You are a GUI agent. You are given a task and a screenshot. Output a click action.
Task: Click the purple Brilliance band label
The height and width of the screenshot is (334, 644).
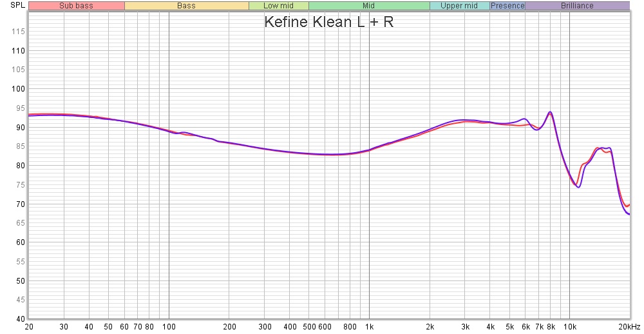[577, 6]
